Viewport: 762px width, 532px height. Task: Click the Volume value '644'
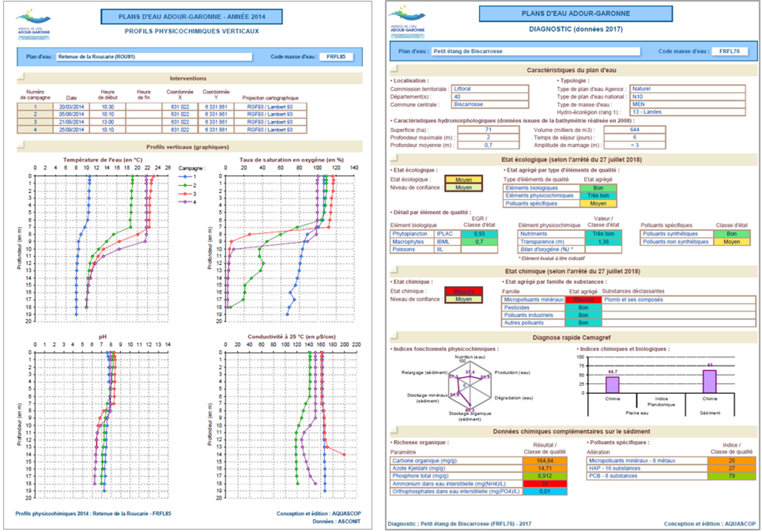coord(635,130)
